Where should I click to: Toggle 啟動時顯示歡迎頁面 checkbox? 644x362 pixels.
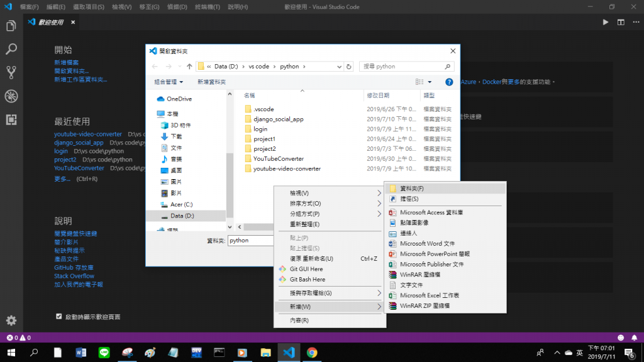coord(58,317)
